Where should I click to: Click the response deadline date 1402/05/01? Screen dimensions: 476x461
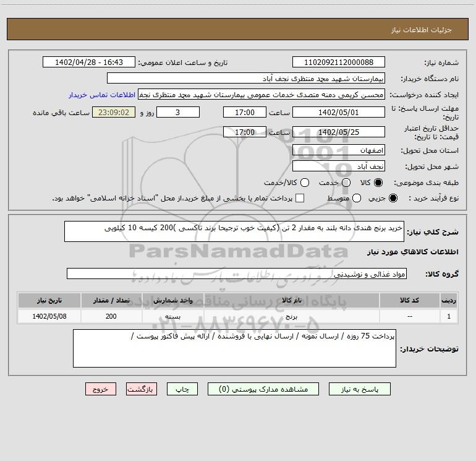(x=339, y=112)
